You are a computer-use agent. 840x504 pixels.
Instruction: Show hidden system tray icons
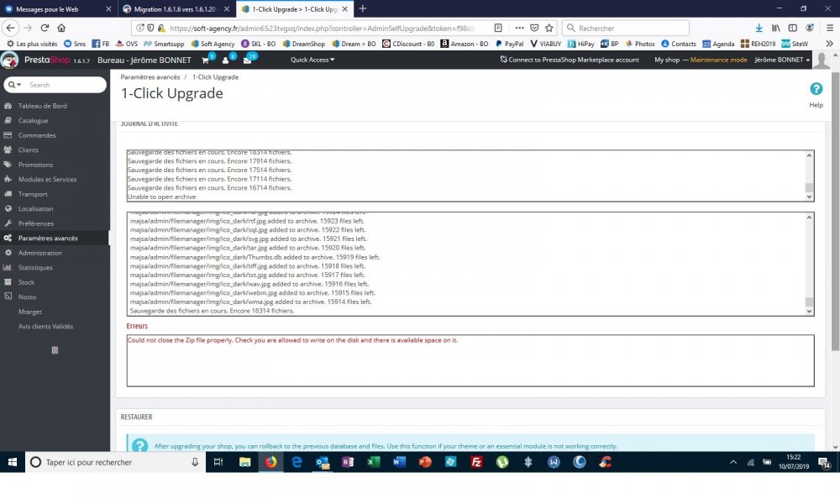point(732,462)
